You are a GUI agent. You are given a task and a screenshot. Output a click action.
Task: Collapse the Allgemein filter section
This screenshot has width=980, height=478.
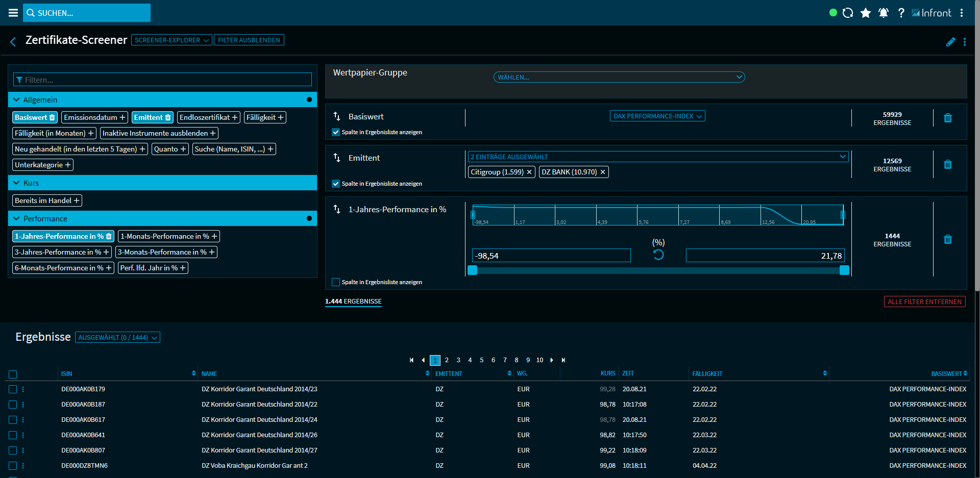[17, 100]
